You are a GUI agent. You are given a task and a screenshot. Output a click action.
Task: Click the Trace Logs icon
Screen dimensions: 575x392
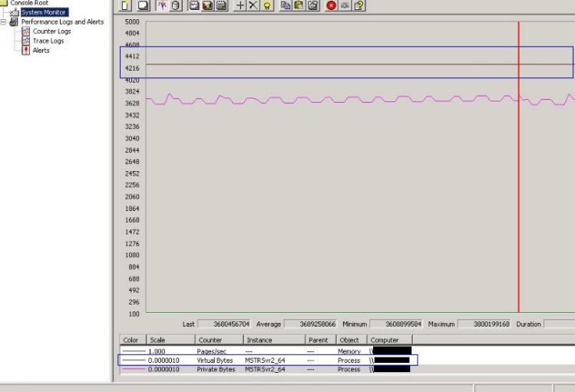point(25,41)
